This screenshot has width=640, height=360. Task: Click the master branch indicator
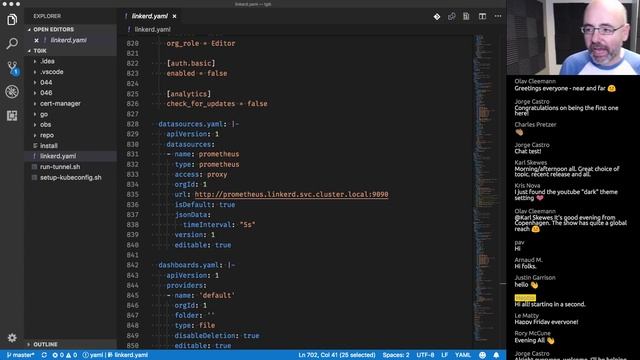21,355
